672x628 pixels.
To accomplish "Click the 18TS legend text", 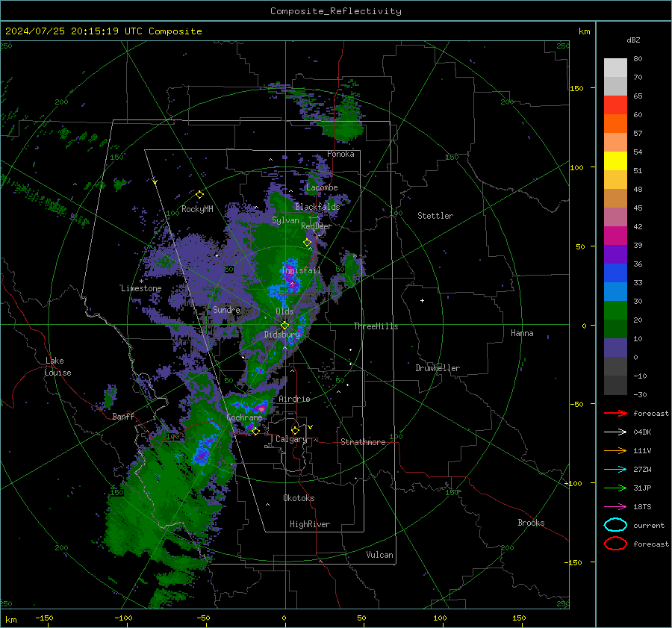I will pos(642,507).
